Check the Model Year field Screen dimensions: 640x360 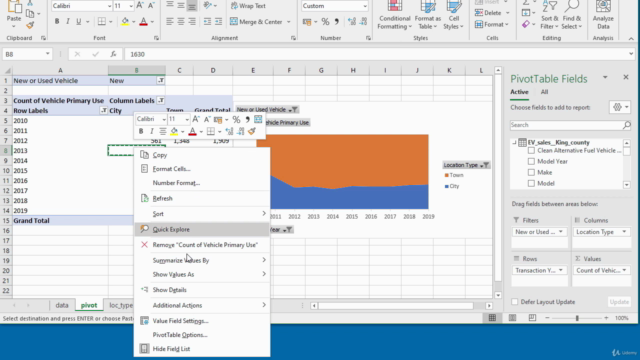pyautogui.click(x=531, y=162)
